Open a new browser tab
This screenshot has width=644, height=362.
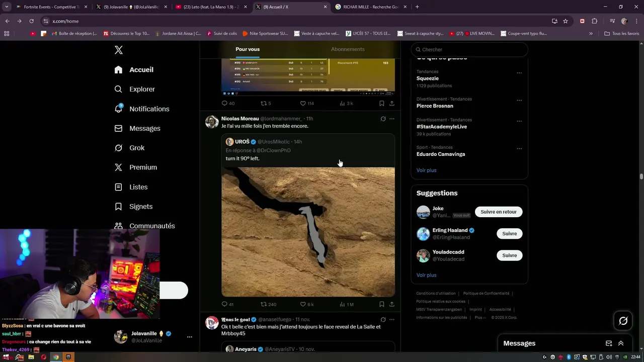(x=417, y=7)
